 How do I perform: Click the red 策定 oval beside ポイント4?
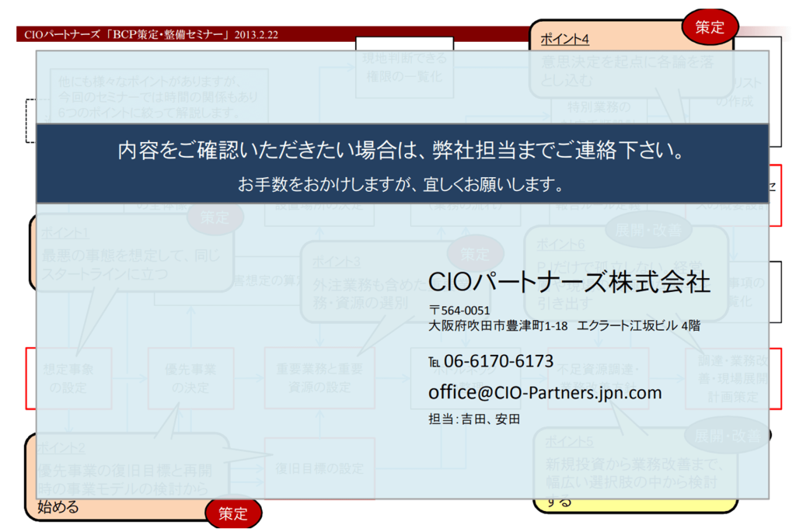(710, 27)
